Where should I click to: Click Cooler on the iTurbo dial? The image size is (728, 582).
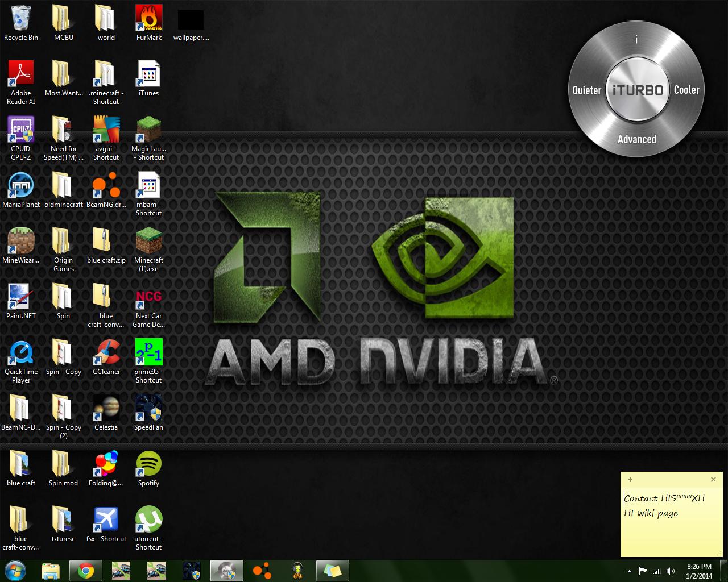pyautogui.click(x=686, y=90)
